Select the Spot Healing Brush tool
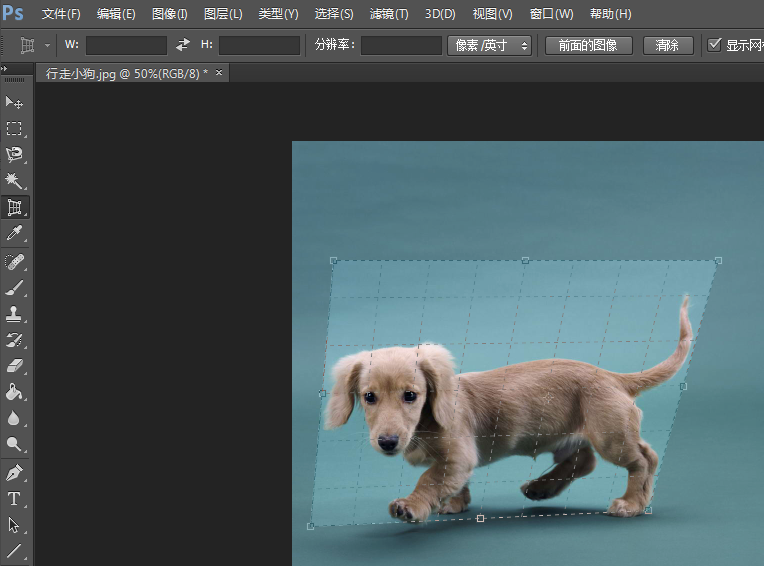 (x=15, y=262)
